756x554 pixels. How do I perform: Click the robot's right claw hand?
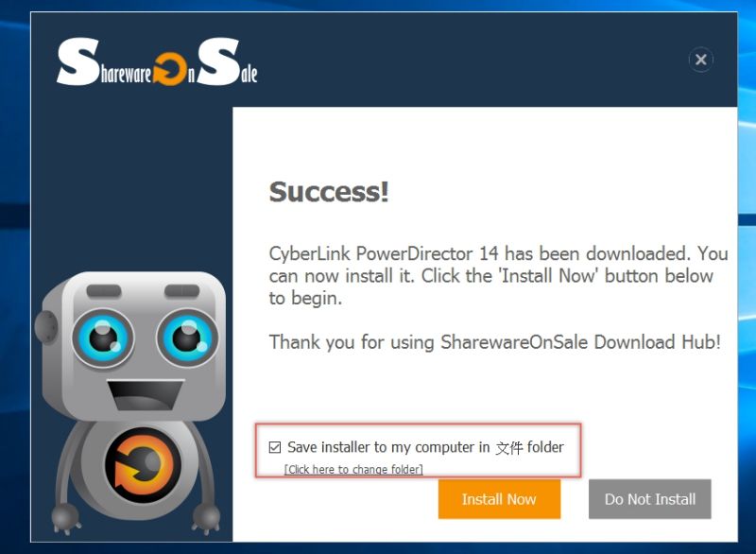click(206, 518)
